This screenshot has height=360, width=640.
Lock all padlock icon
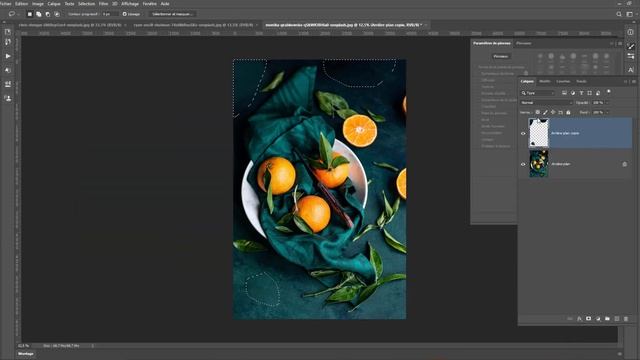[x=568, y=112]
